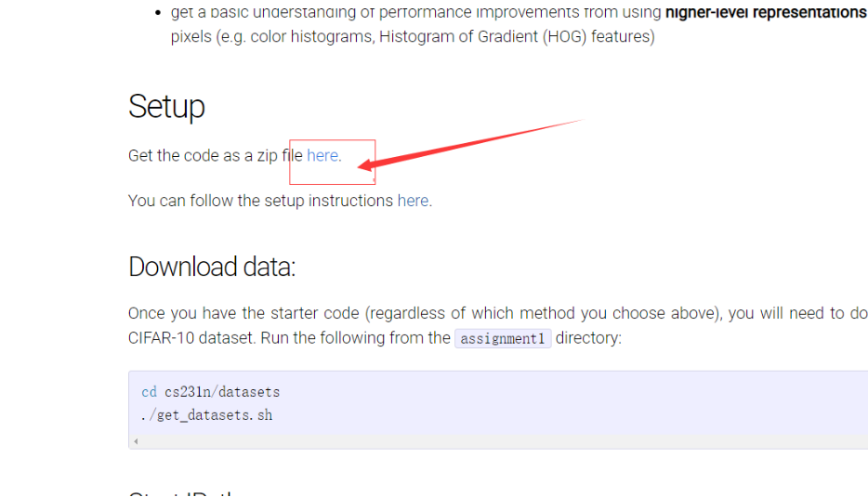
Task: Open the zip file 'here' link
Action: (x=322, y=155)
